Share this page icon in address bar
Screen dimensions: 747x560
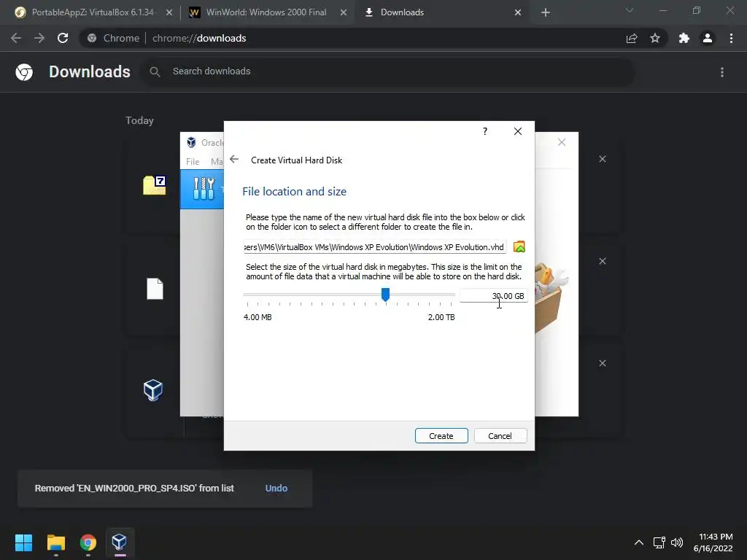pyautogui.click(x=632, y=38)
